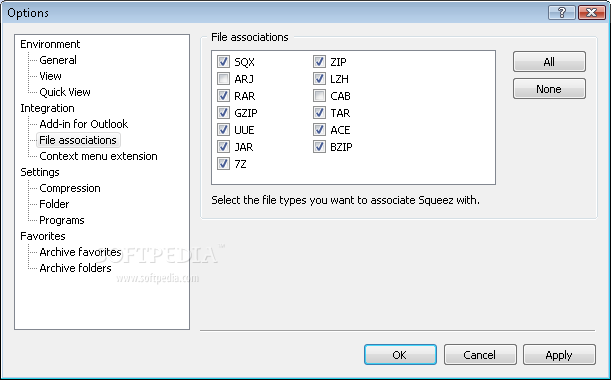
Task: Click the Apply button
Action: 559,355
